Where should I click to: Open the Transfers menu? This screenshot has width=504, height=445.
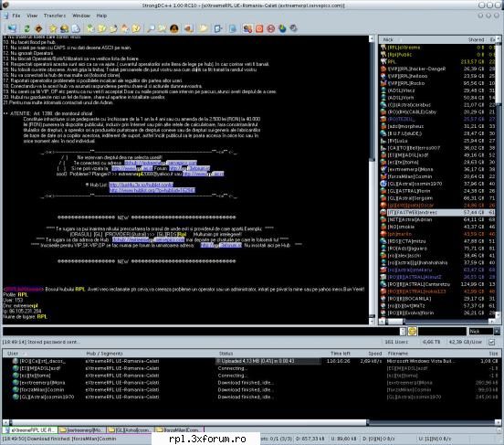[55, 16]
